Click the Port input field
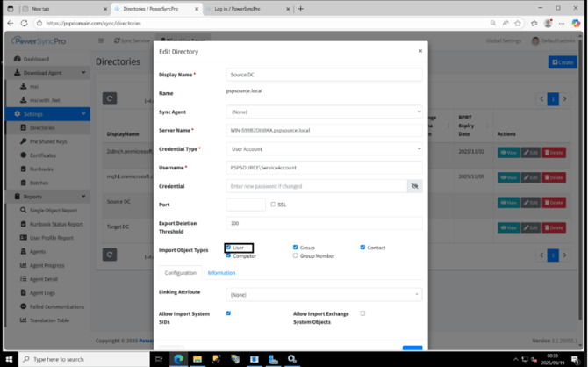Image resolution: width=588 pixels, height=367 pixels. tap(246, 205)
